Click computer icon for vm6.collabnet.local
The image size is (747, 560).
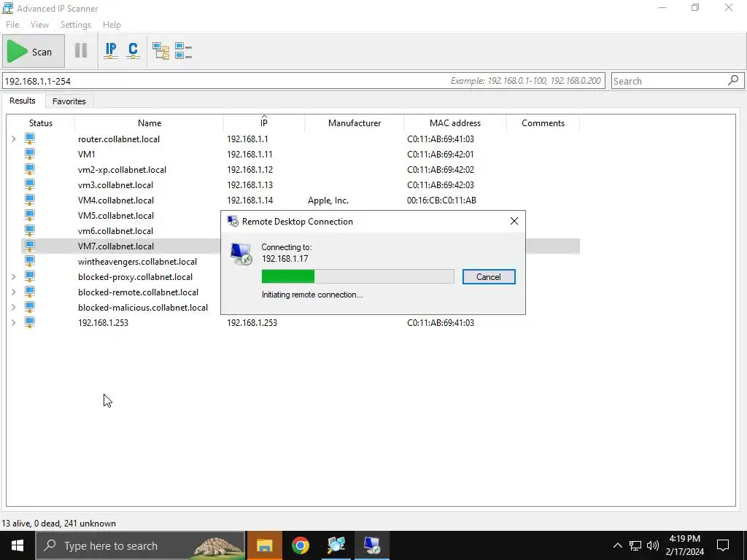pos(29,230)
